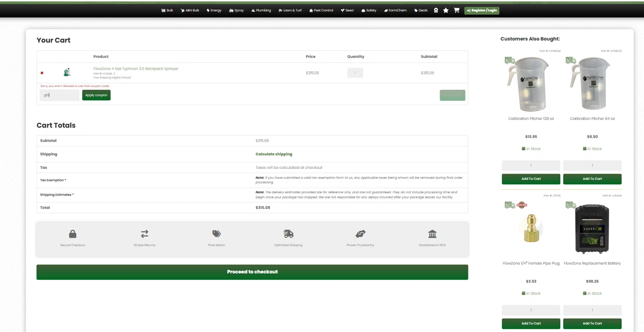Viewport: 644px width, 332px height.
Task: Click special order badge on Pipe Plug
Action: [x=521, y=205]
